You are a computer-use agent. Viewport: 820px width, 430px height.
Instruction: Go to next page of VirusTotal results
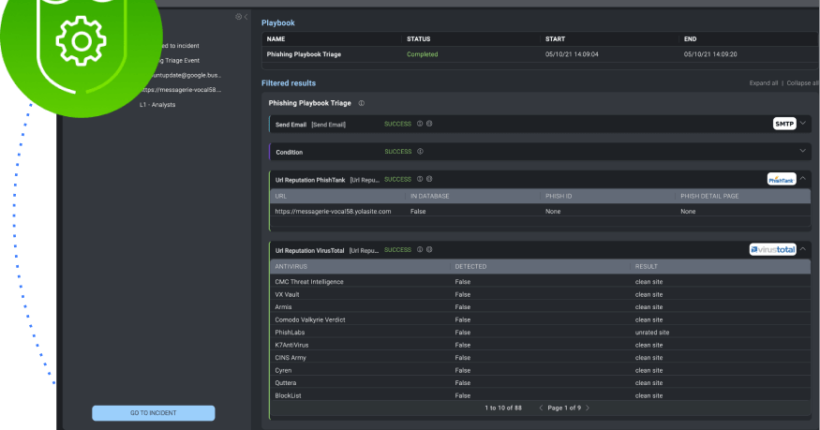coord(587,408)
